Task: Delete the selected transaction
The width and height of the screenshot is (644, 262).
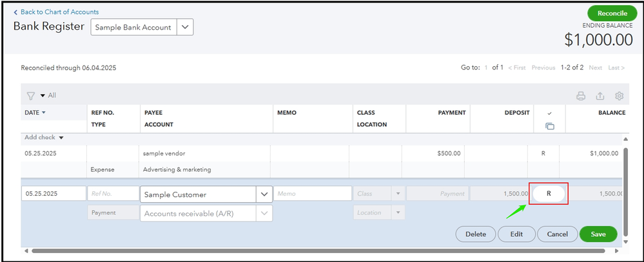Action: (476, 234)
